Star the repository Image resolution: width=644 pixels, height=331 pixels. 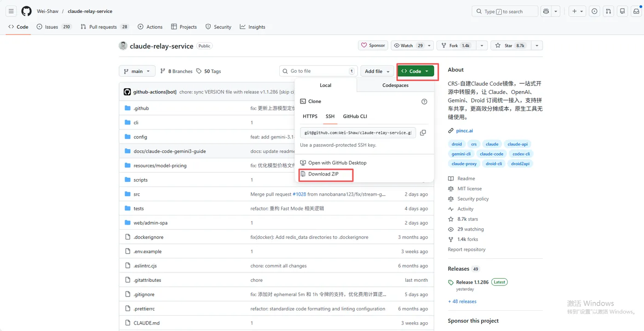511,46
